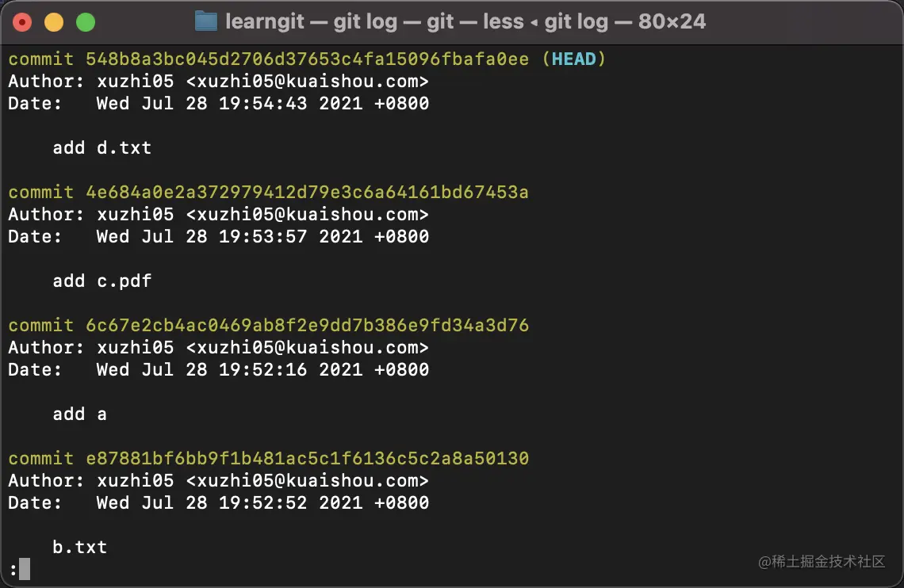904x588 pixels.
Task: Select the commit hash starting with 4e684a0e
Action: [x=307, y=192]
